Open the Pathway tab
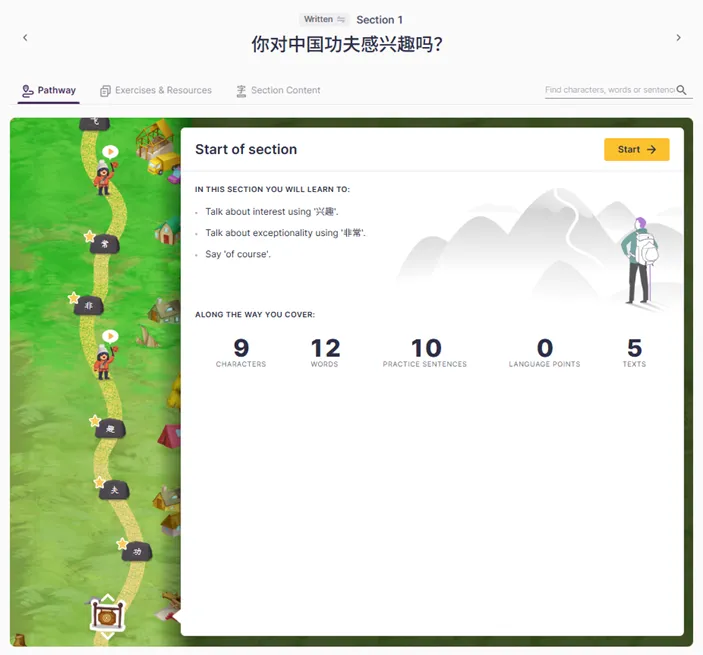 point(49,91)
